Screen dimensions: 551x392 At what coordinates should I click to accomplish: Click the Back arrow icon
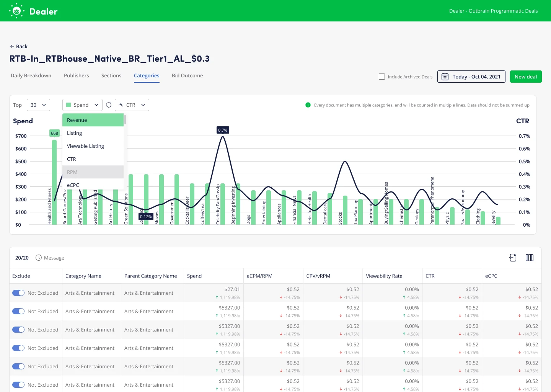[x=12, y=46]
